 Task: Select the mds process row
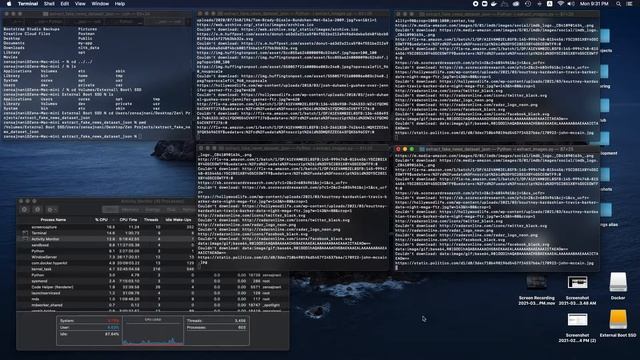tap(153, 299)
